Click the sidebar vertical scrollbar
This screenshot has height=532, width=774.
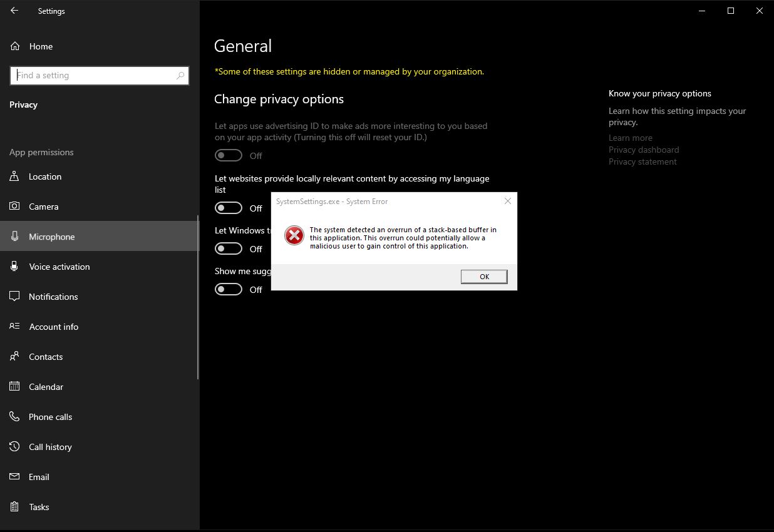point(198,297)
